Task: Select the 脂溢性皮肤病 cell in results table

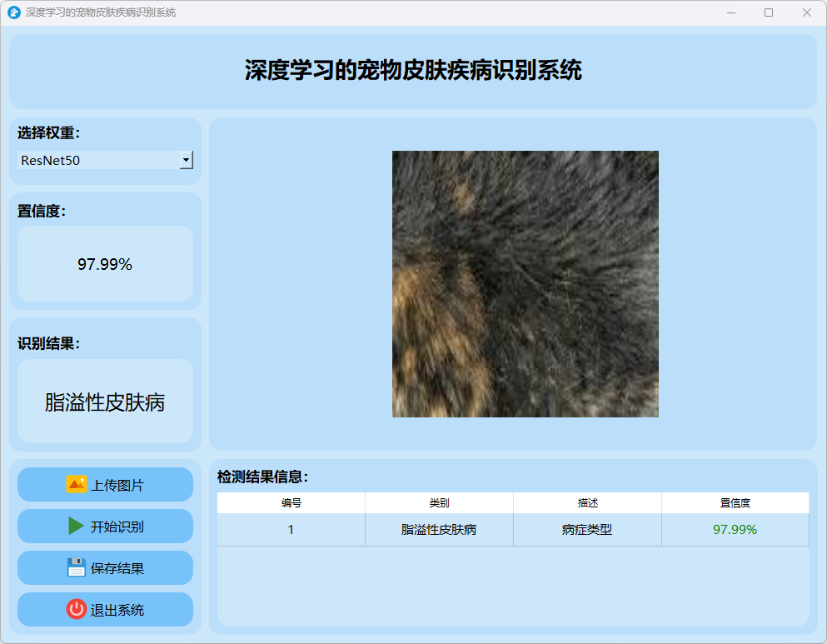Action: click(x=439, y=530)
